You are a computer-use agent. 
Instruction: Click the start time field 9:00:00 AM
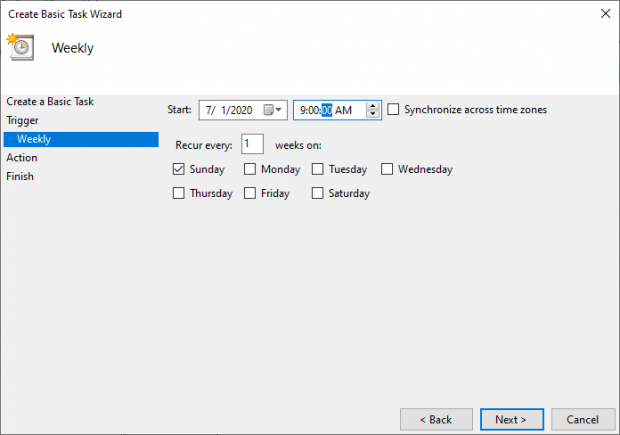337,110
